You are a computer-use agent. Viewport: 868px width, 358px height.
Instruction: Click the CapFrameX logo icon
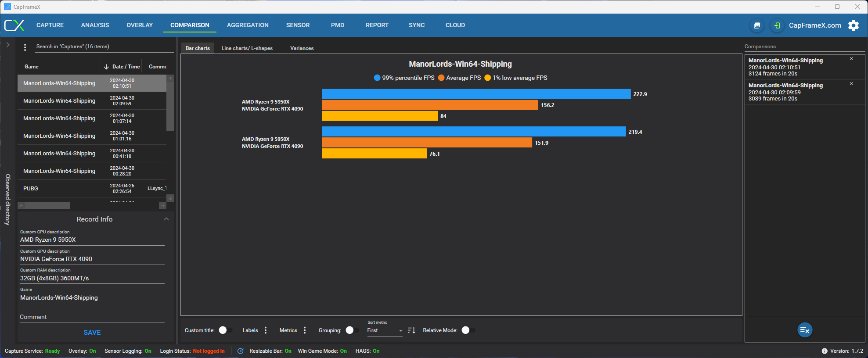(14, 25)
